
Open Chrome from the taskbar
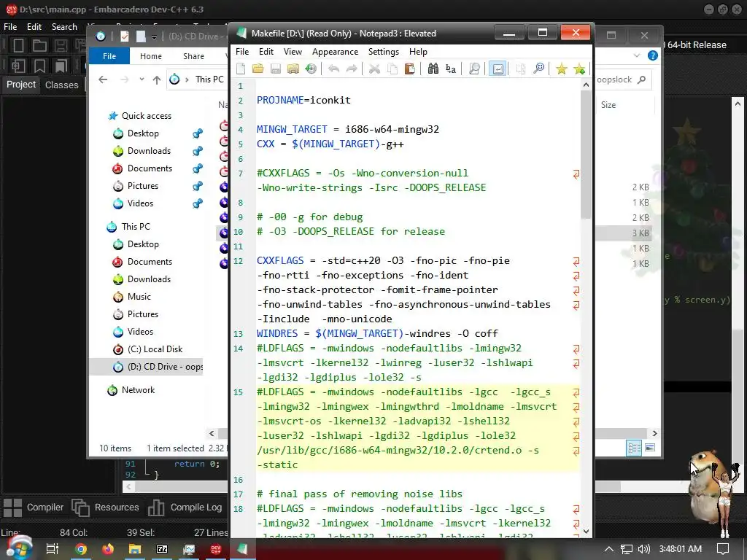coord(81,549)
